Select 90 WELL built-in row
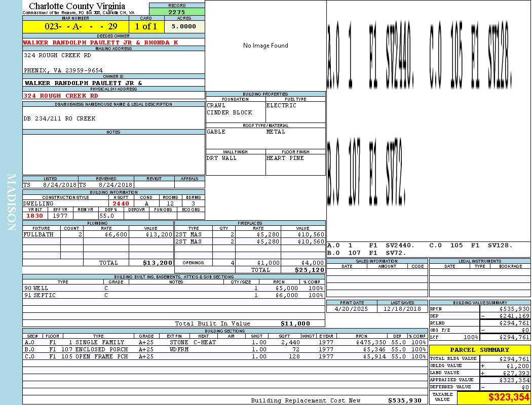Screen dimensions: 532x405 pyautogui.click(x=174, y=288)
